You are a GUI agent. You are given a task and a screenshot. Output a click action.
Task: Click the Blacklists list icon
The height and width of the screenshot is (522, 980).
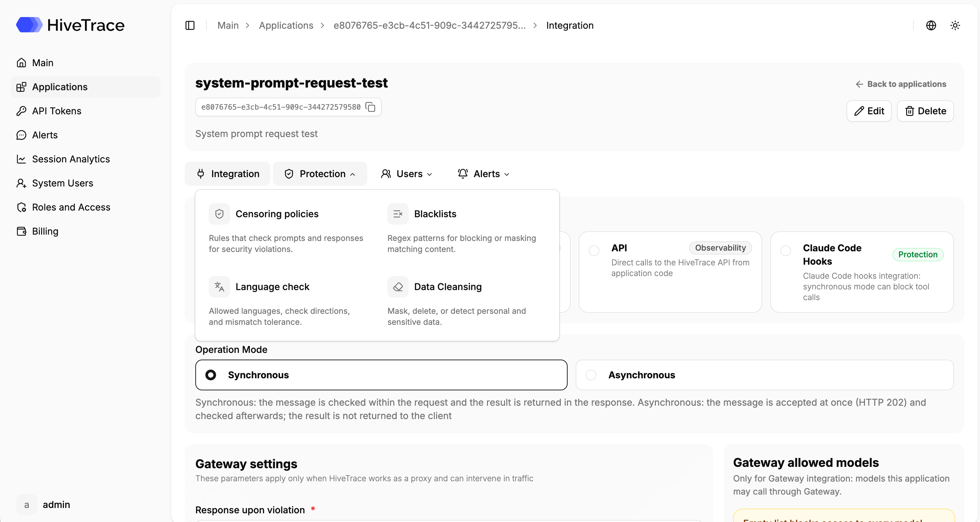[398, 214]
